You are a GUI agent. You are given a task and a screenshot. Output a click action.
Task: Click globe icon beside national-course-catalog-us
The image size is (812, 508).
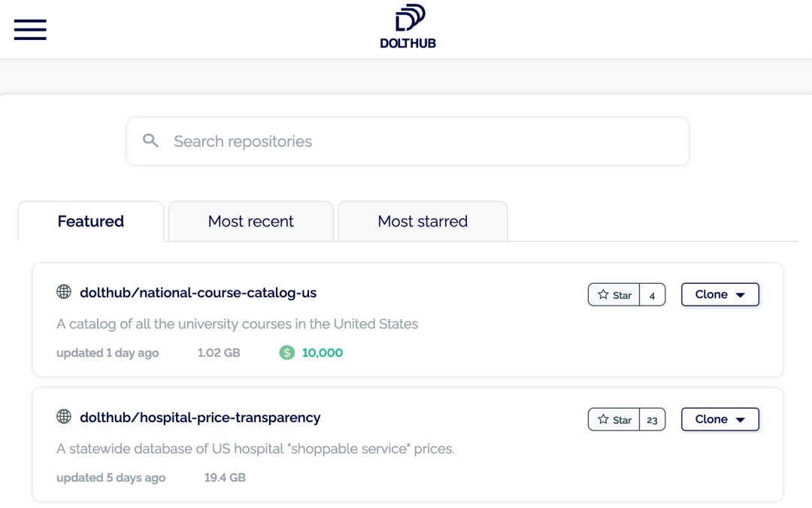pyautogui.click(x=64, y=292)
